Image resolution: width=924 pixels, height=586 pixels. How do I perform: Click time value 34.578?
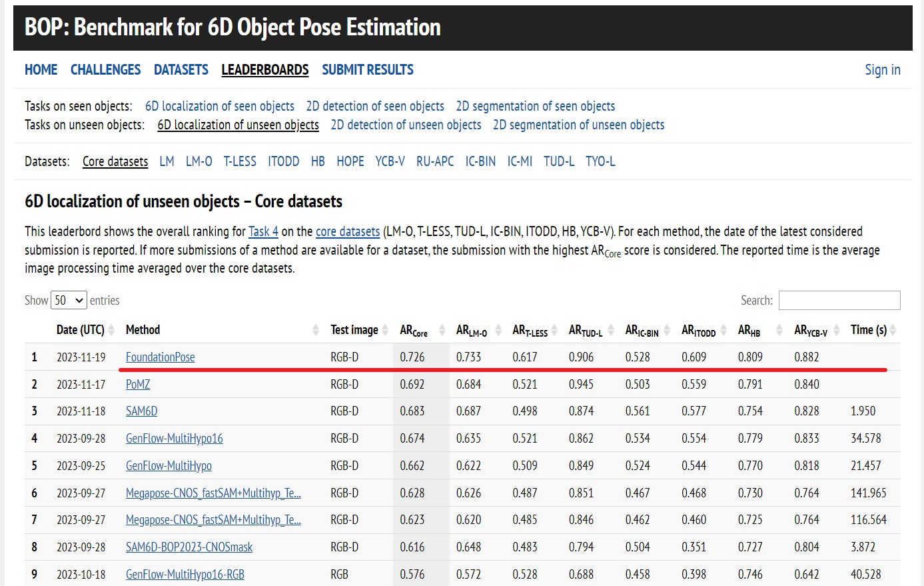click(x=866, y=438)
